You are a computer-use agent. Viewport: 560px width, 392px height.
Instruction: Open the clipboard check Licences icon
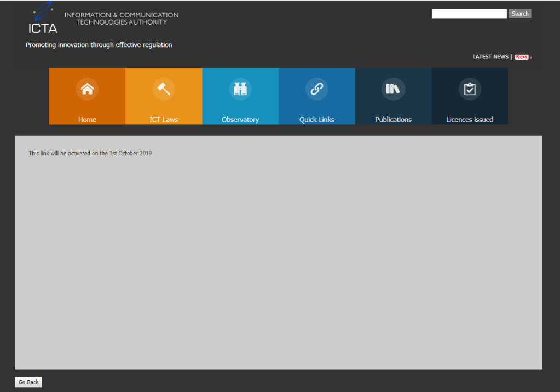pos(470,89)
